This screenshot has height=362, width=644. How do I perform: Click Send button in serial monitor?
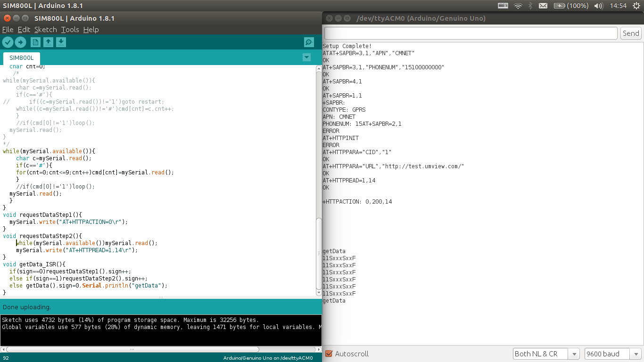pos(631,33)
